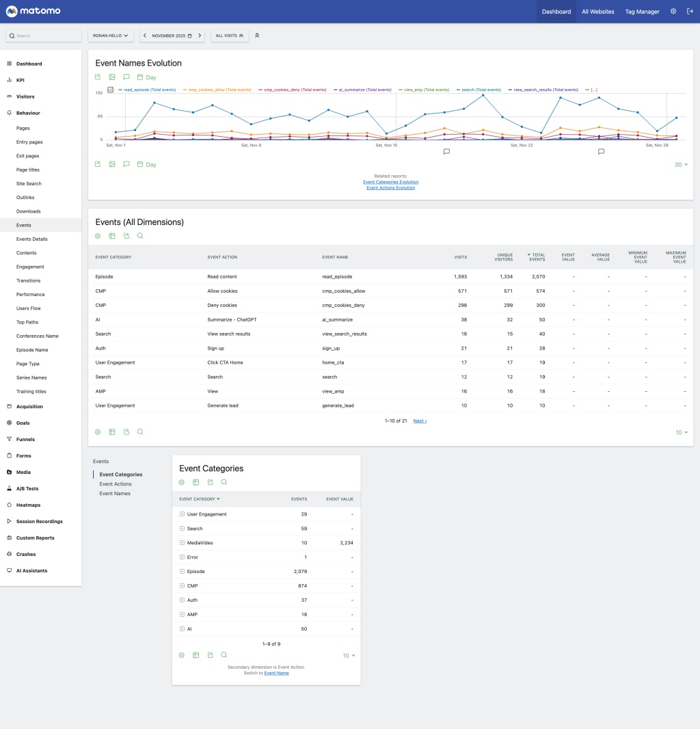Click the green search icon under Event Categories title
The height and width of the screenshot is (729, 700).
coord(224,482)
